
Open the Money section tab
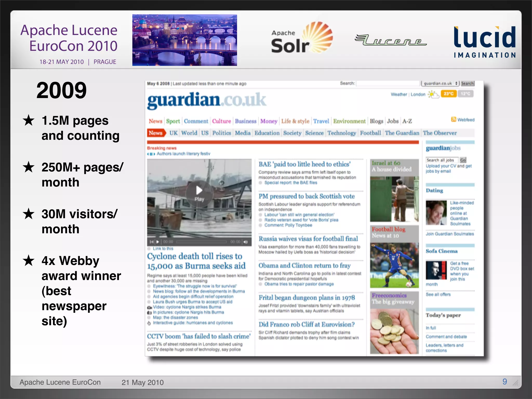pyautogui.click(x=269, y=121)
